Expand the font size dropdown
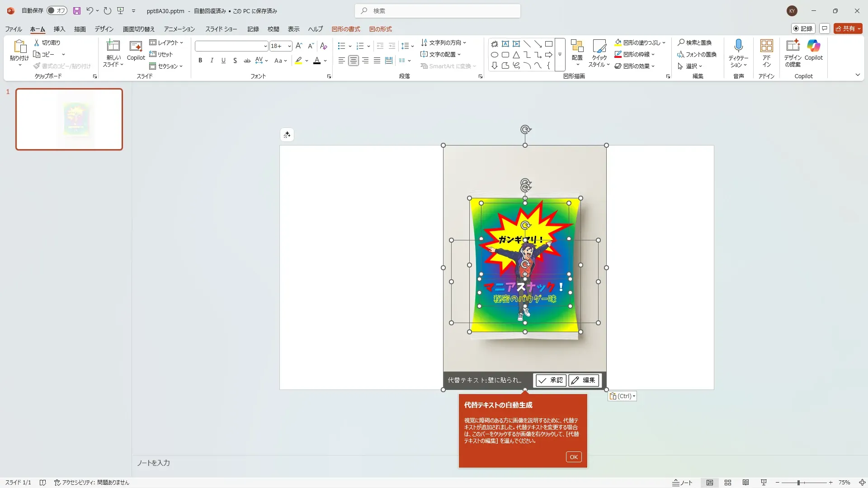Image resolution: width=868 pixels, height=488 pixels. [289, 46]
